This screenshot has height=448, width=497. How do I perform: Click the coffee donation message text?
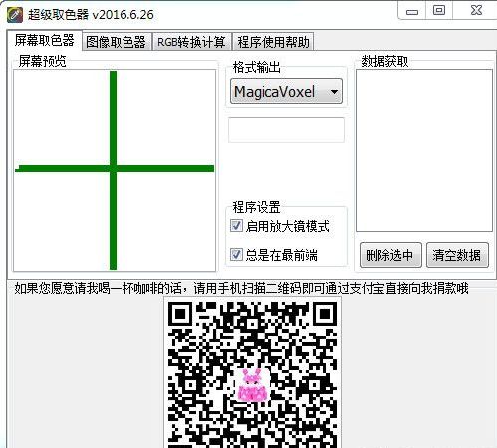[x=241, y=288]
